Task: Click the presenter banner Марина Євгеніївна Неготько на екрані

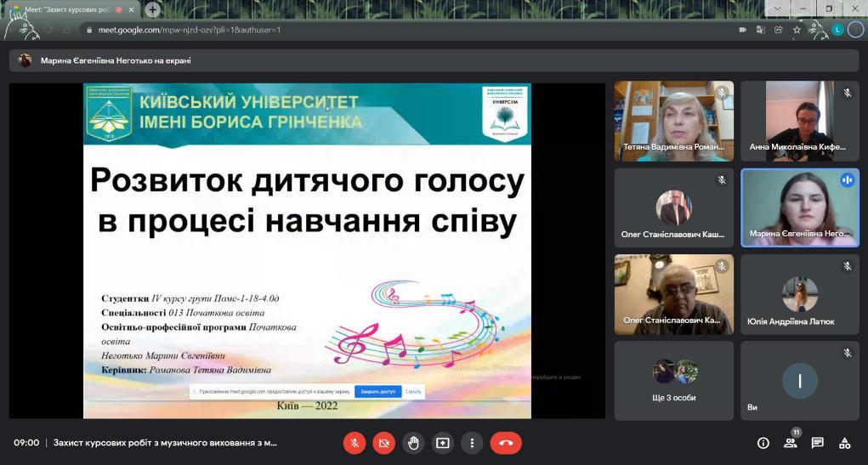Action: click(435, 60)
